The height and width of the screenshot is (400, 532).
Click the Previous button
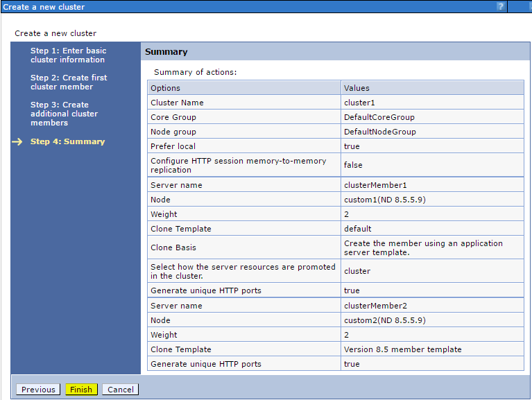[x=38, y=390]
